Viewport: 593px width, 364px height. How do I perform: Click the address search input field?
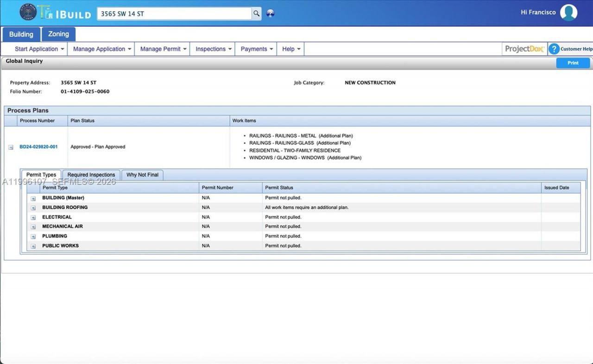point(174,13)
